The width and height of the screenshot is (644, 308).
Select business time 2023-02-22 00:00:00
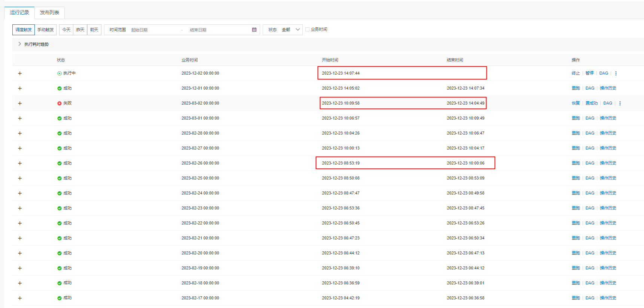coord(200,223)
